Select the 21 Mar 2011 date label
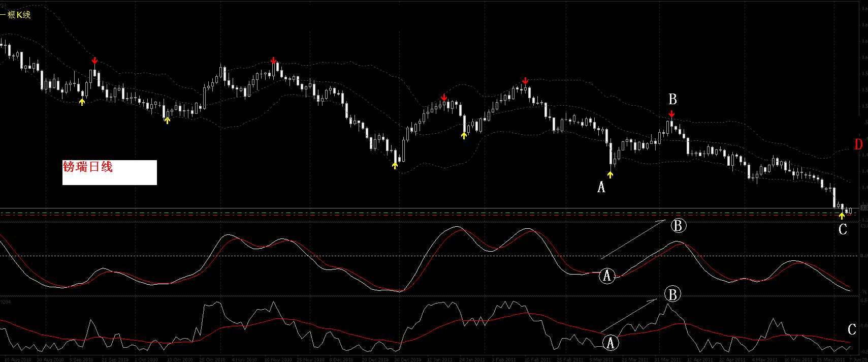Screen dimensions: 868x362 click(635, 359)
